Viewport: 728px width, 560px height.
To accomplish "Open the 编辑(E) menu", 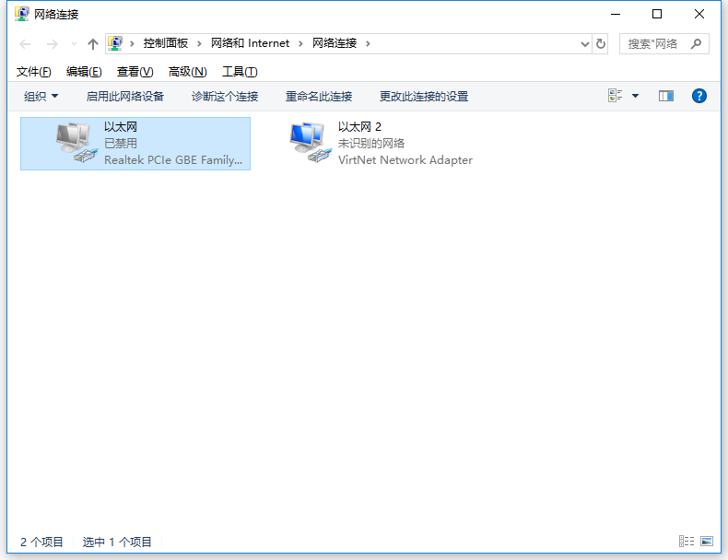I will click(x=84, y=72).
